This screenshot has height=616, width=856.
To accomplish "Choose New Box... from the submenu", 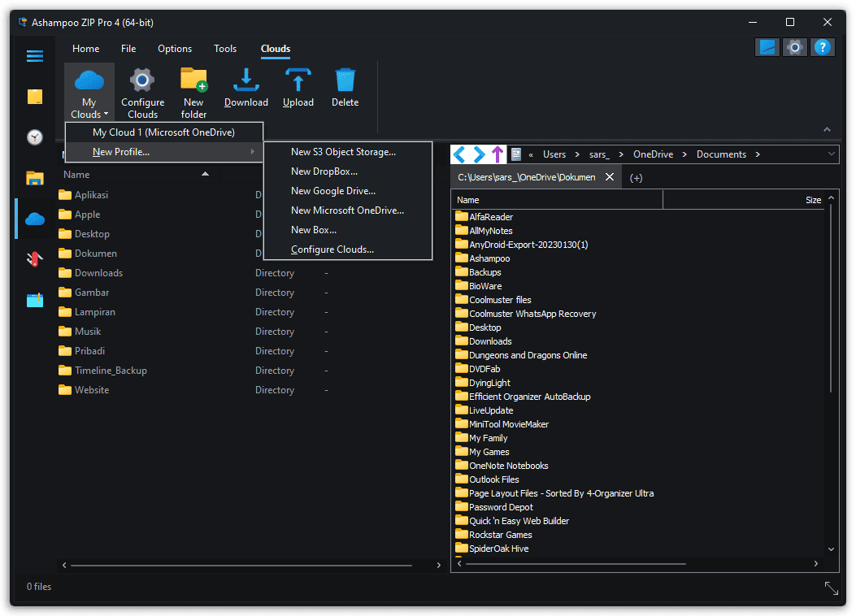I will (x=348, y=230).
